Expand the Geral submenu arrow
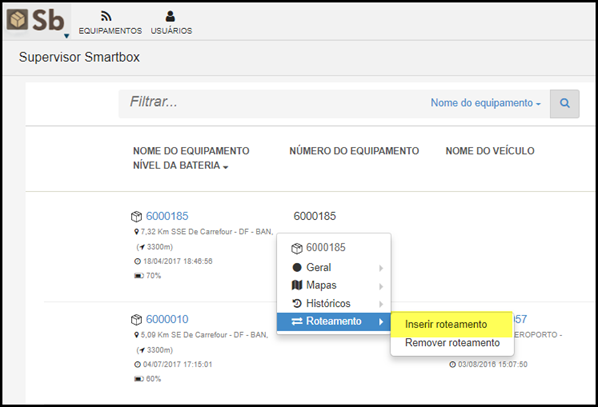 tap(381, 268)
